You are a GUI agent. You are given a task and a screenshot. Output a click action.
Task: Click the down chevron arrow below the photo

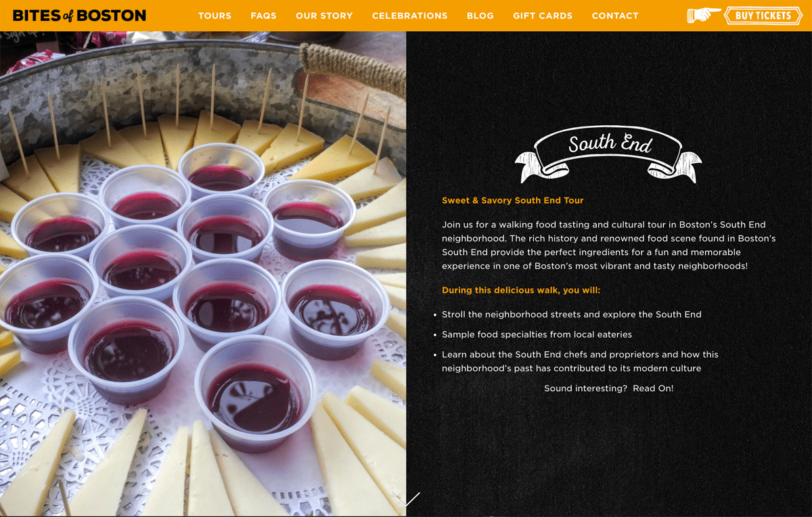406,499
